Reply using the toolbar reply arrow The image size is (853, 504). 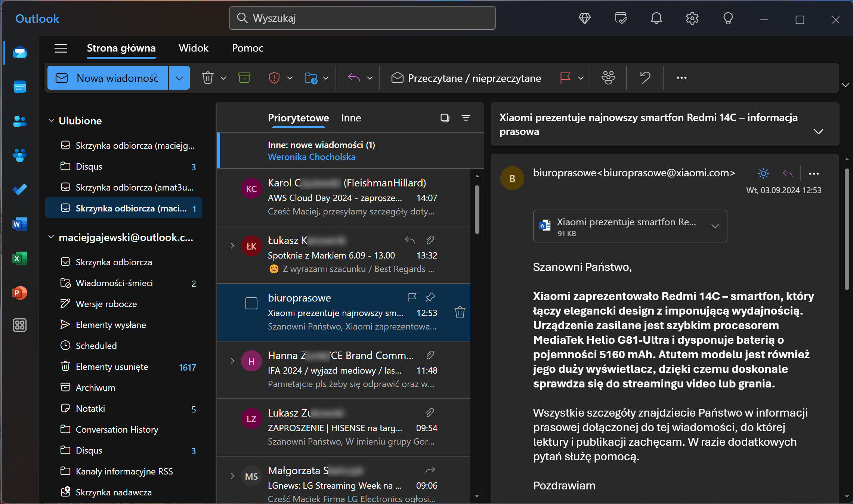click(354, 78)
